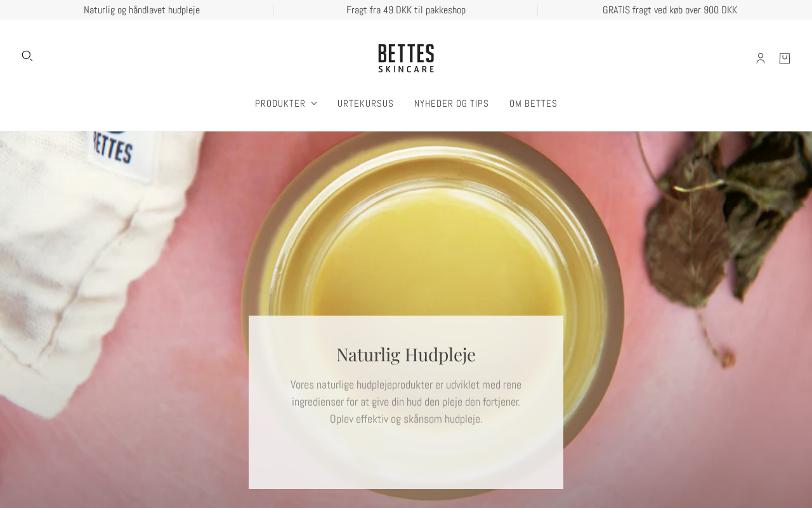Open the account profile icon
Screen dimensions: 812x508
(x=761, y=58)
